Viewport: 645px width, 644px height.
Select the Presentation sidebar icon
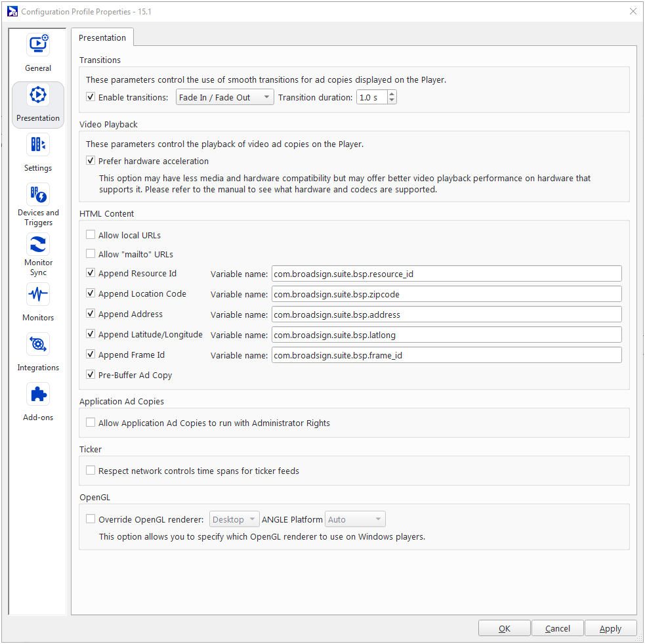38,95
